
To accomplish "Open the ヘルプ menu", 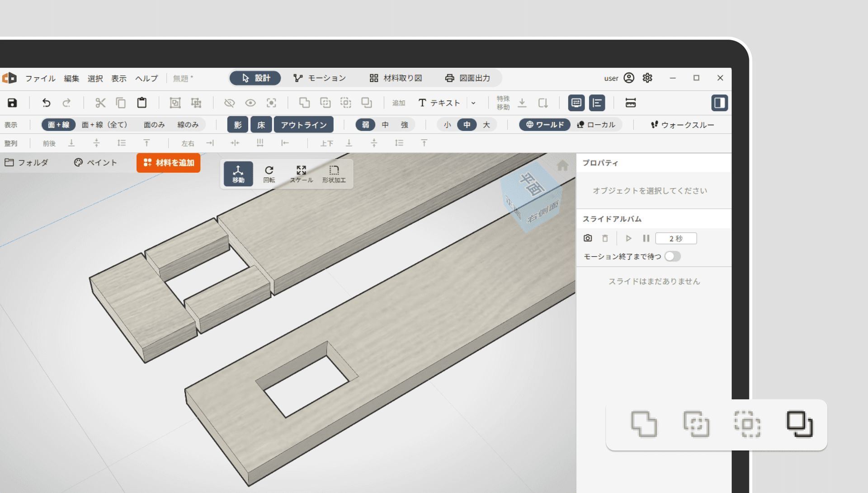I will [146, 78].
